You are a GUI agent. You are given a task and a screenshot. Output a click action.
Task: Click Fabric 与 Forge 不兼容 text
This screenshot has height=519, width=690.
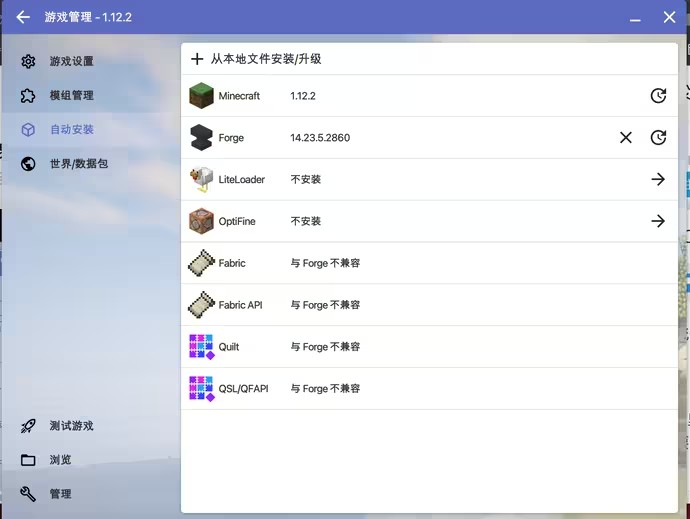pos(325,263)
